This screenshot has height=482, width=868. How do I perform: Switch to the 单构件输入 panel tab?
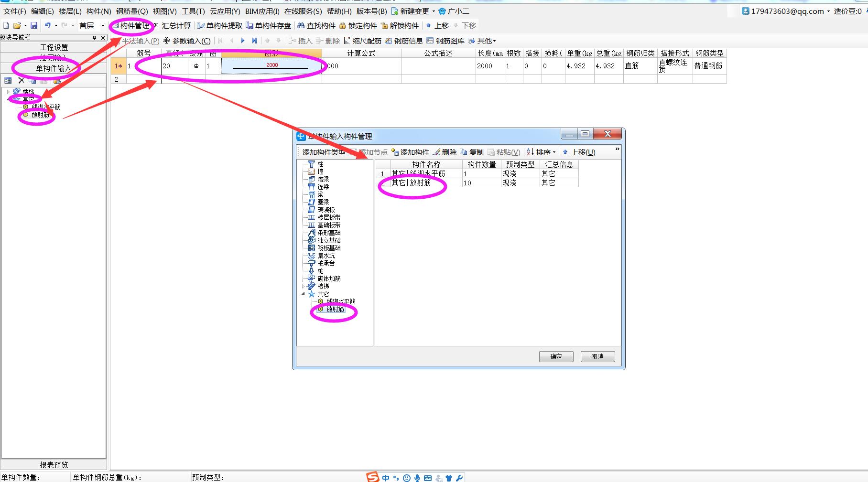[54, 68]
